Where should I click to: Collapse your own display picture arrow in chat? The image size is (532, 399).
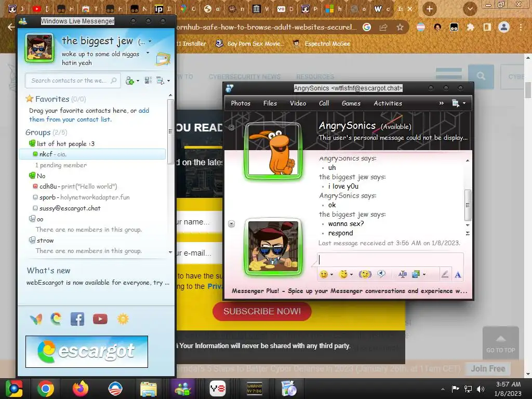pyautogui.click(x=231, y=224)
